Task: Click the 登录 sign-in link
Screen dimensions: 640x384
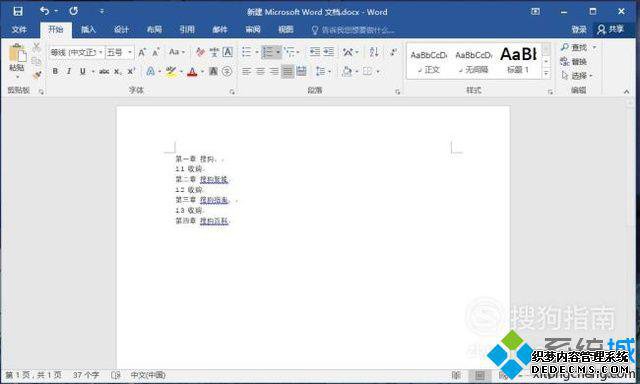Action: (x=579, y=29)
